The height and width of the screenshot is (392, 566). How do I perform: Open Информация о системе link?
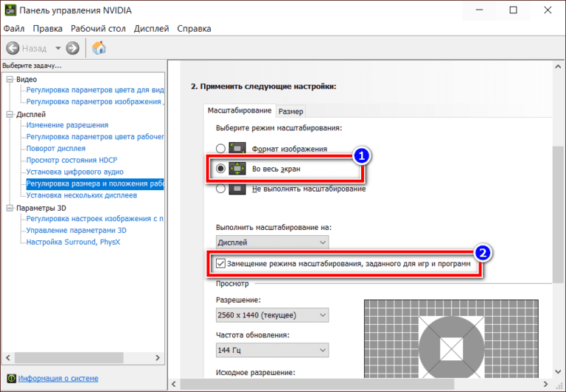58,378
